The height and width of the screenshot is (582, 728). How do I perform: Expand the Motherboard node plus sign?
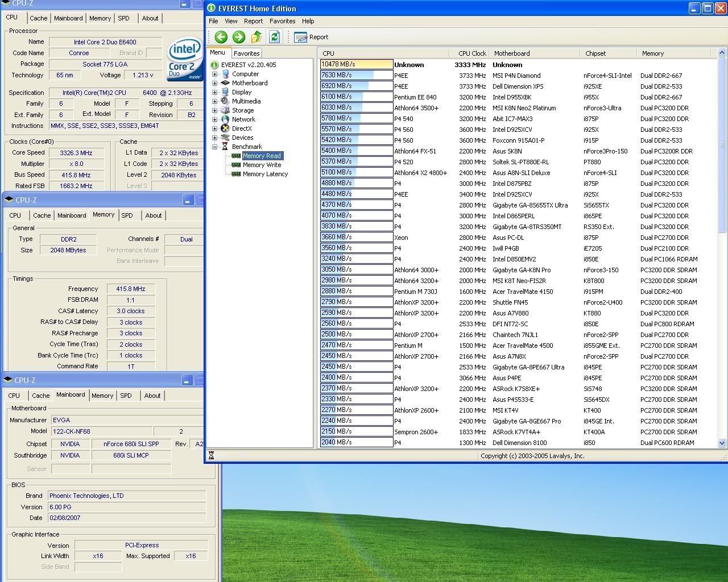(215, 83)
